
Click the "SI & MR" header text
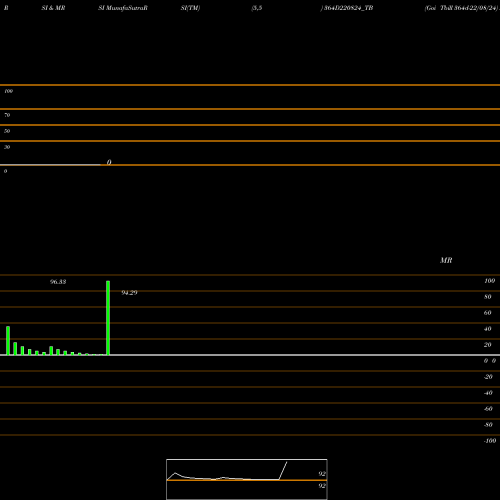[53, 8]
